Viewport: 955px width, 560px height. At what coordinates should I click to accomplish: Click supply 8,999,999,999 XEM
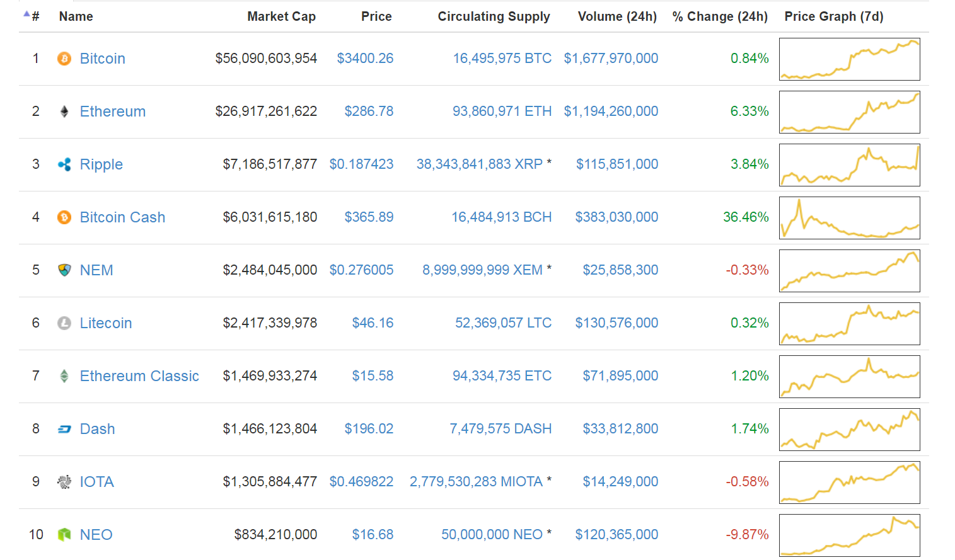[483, 270]
